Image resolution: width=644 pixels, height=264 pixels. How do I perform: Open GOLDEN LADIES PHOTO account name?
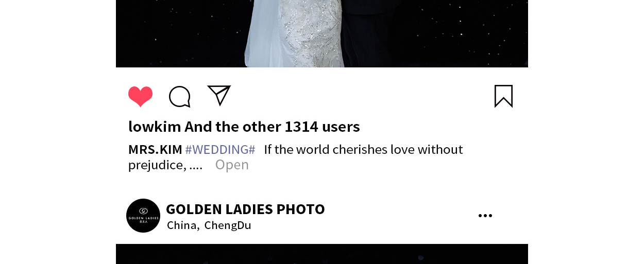tap(245, 209)
